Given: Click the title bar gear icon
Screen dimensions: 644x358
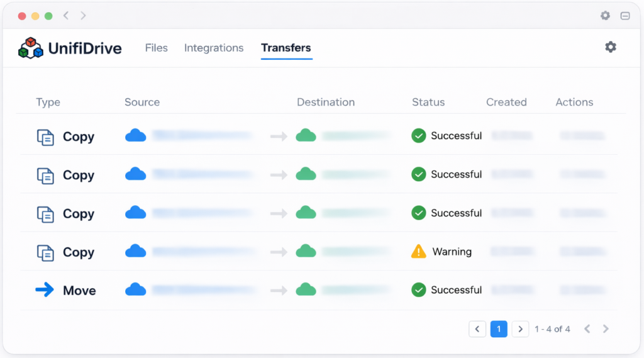Looking at the screenshot, I should [x=605, y=16].
